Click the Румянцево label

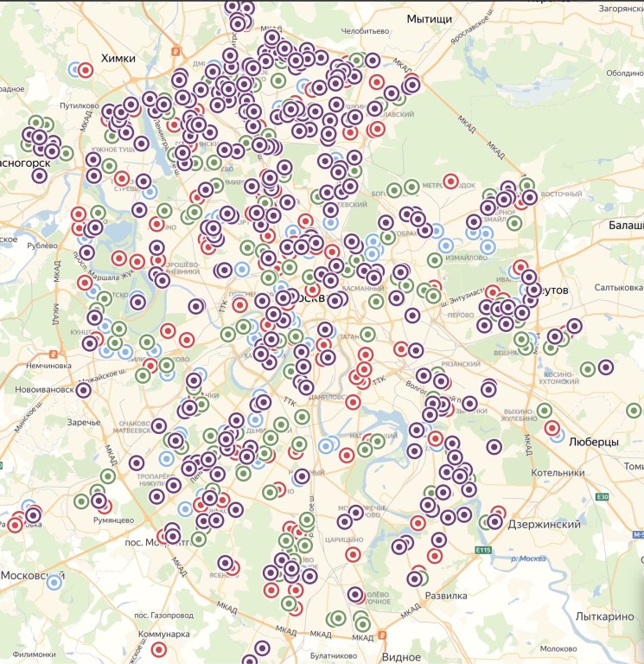113,520
